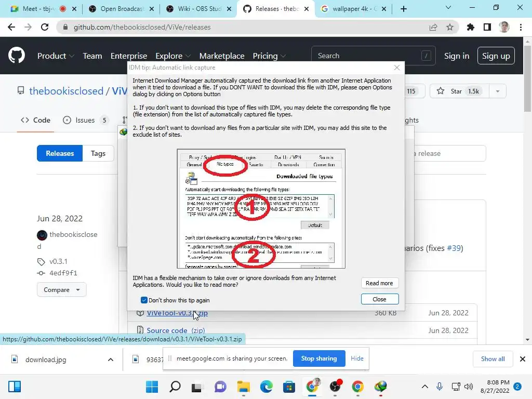This screenshot has height=399, width=532.
Task: Show hidden tray icons chevron
Action: pos(425,387)
